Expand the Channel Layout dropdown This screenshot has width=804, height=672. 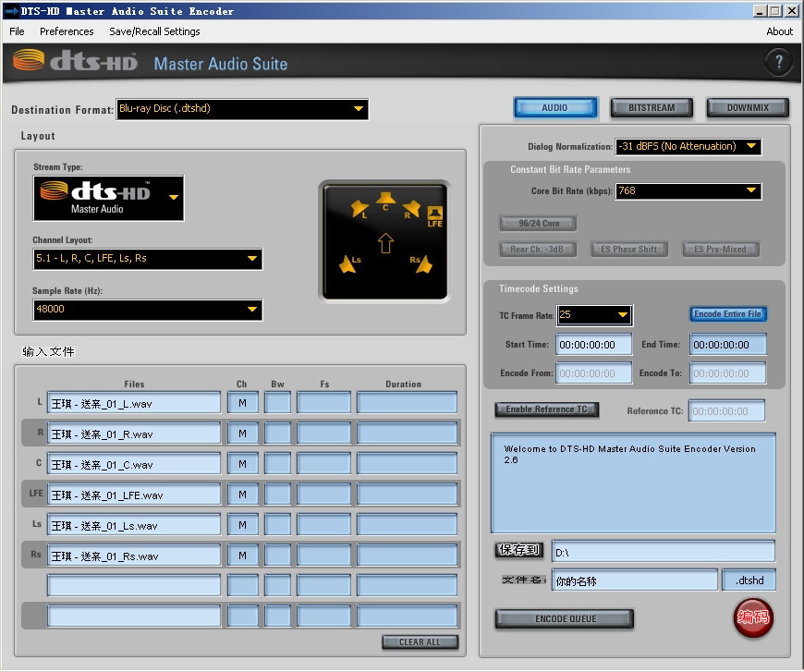coord(148,259)
